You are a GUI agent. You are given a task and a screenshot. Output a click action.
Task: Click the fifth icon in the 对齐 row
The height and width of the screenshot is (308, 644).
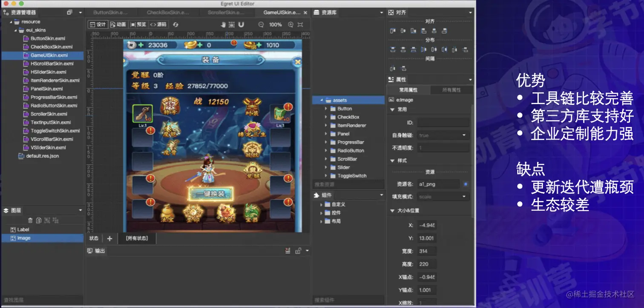click(434, 31)
